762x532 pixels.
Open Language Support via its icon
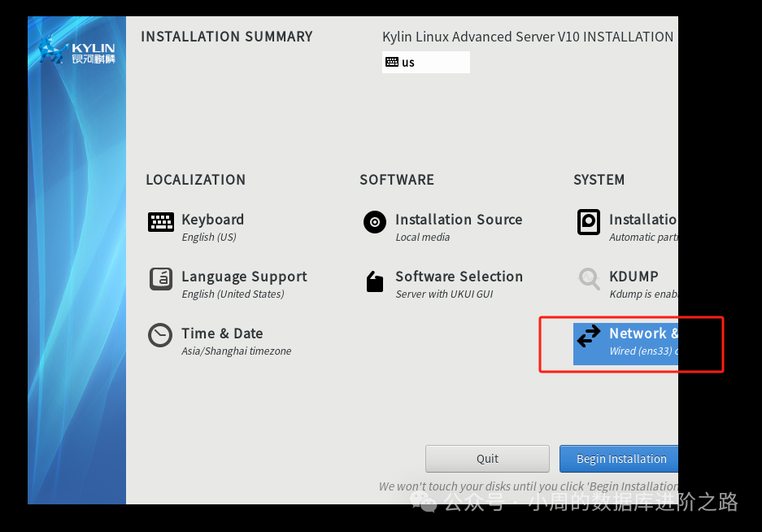[160, 278]
